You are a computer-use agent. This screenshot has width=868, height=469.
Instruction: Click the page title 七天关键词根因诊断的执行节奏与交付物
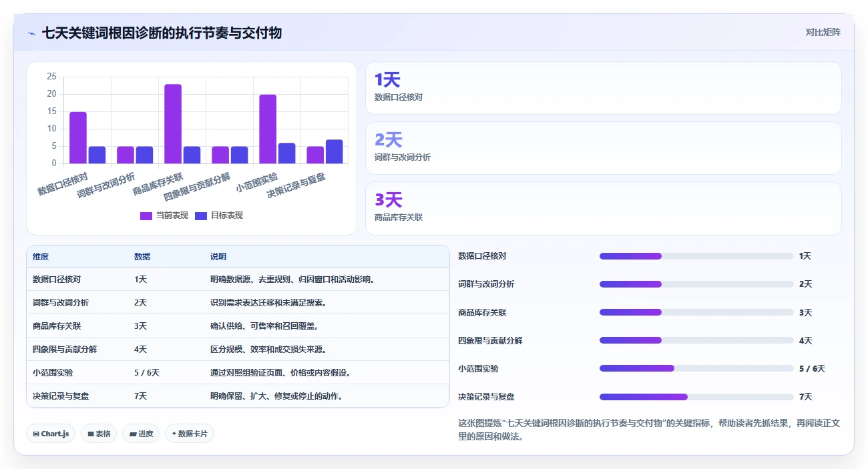click(162, 33)
